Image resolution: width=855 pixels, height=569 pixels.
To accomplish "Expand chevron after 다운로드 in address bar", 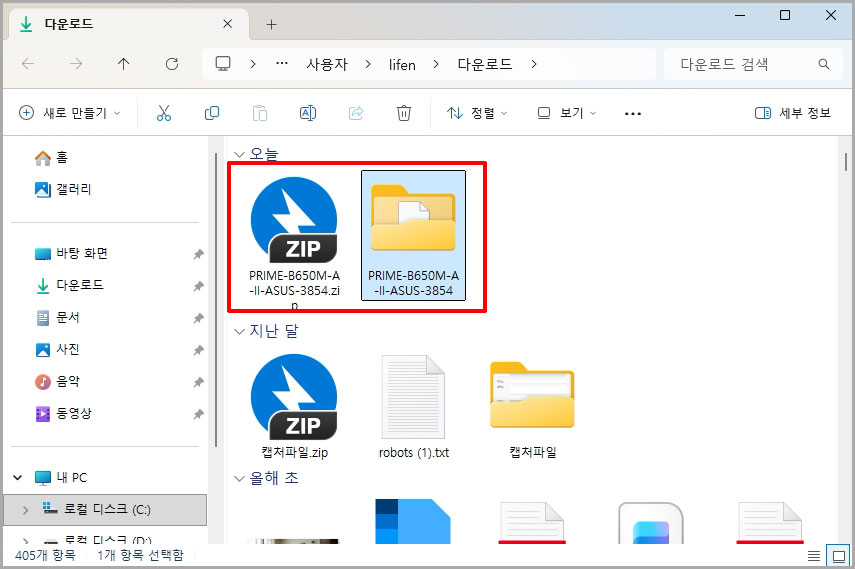I will coord(534,64).
